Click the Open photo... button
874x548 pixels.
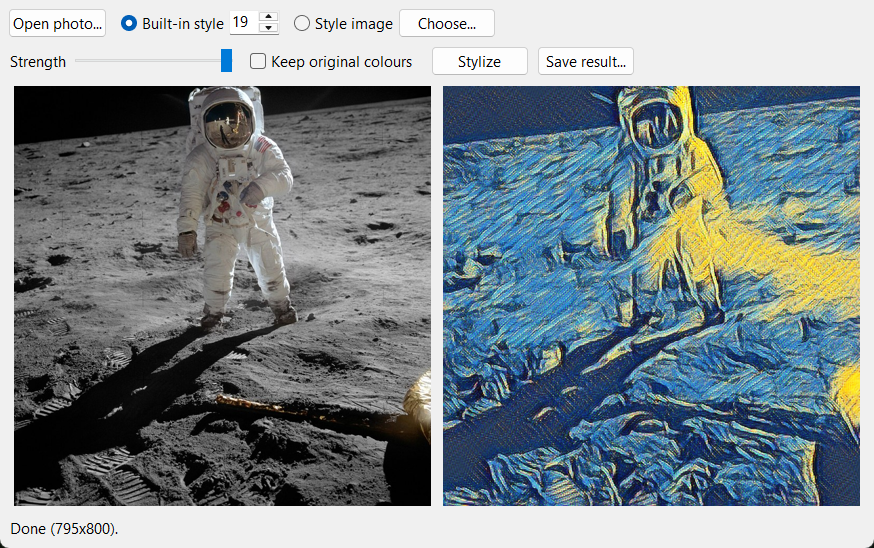(x=57, y=23)
